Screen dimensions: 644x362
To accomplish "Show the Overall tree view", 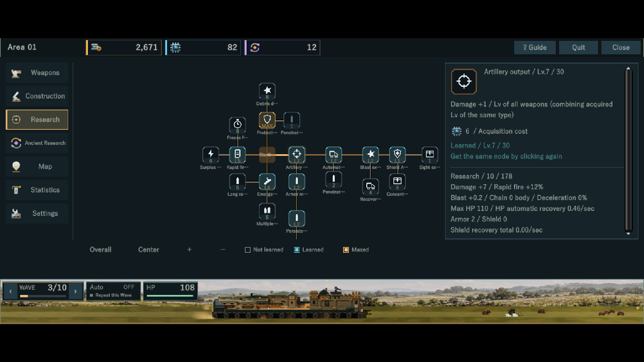I will (101, 250).
